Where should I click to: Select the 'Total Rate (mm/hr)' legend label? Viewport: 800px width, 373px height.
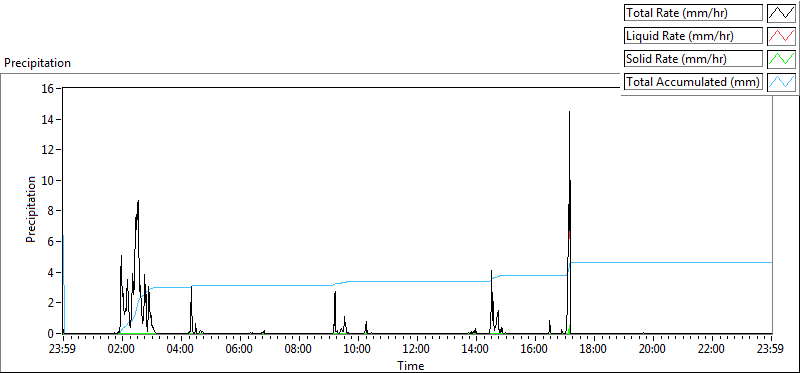pos(693,13)
